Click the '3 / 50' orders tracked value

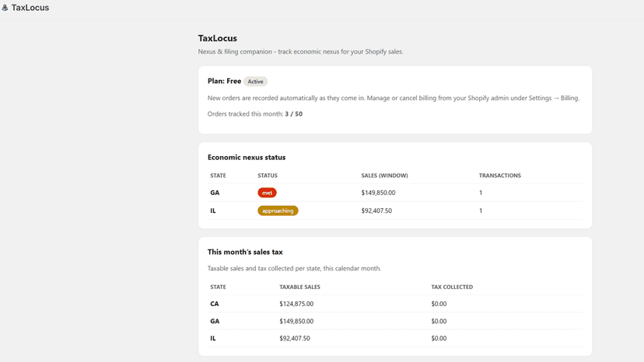click(x=294, y=114)
